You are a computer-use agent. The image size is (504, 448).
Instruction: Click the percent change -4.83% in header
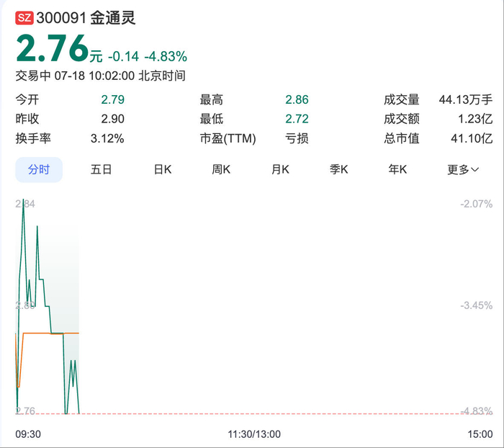click(166, 57)
